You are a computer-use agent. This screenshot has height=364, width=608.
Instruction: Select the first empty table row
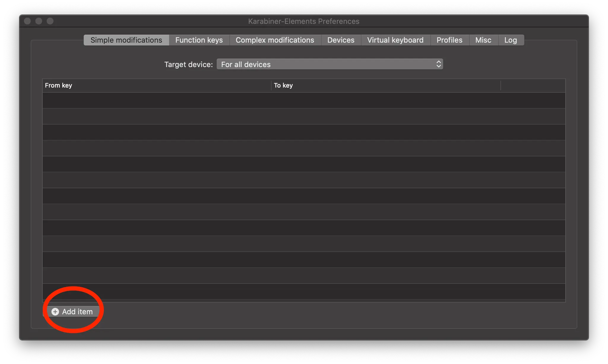tap(303, 100)
